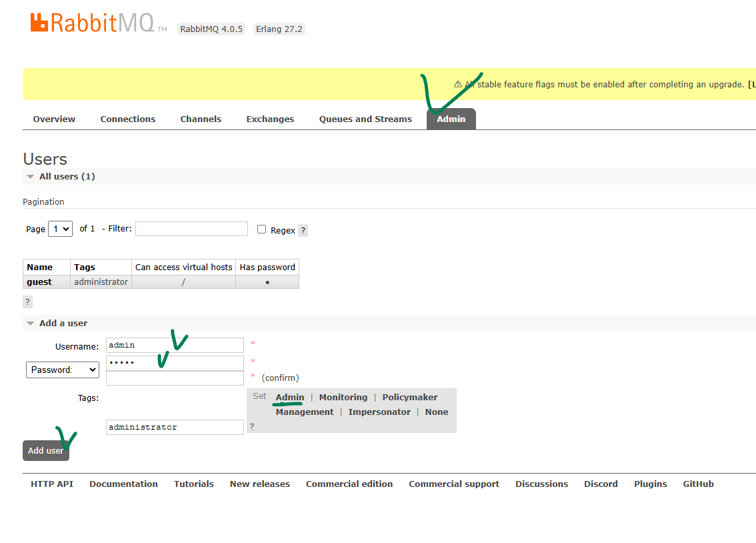
Task: Open the help question mark below users table
Action: click(27, 302)
